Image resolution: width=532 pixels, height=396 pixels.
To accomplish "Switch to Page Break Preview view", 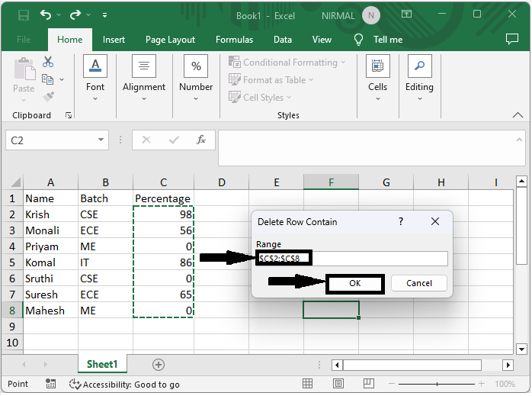I will (x=368, y=384).
